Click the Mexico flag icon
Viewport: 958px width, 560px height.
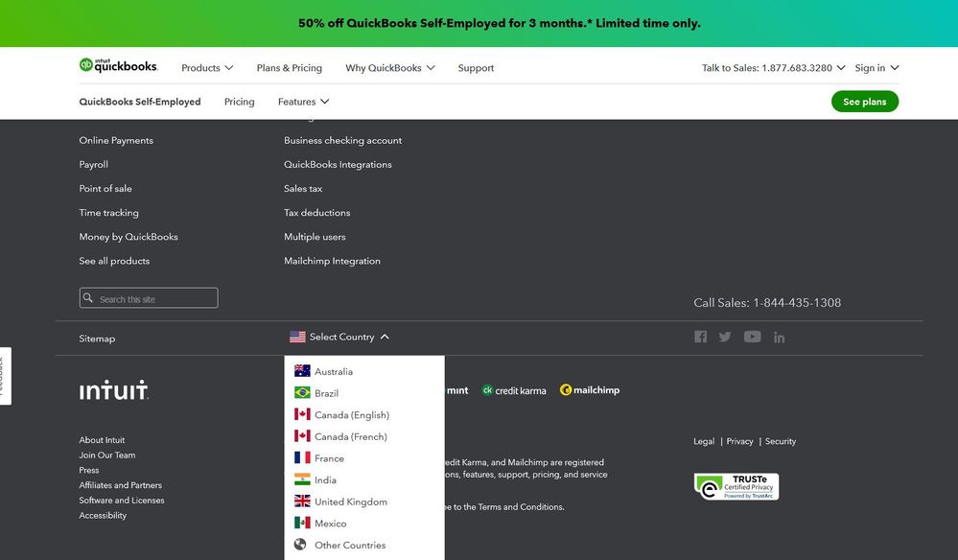[x=302, y=523]
